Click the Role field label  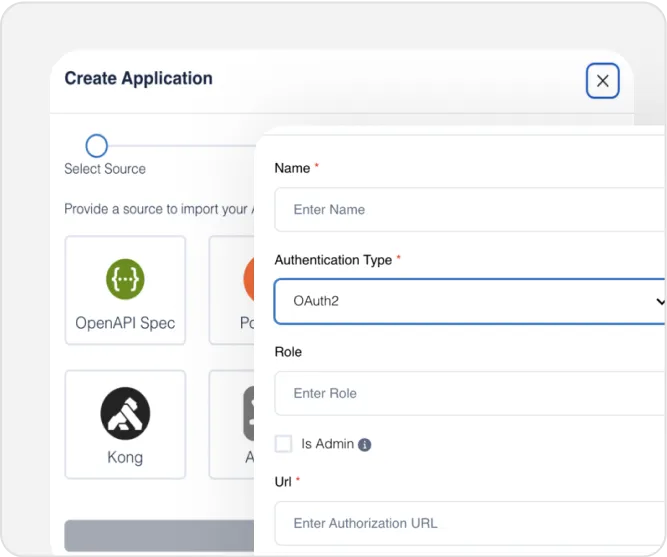coord(288,352)
